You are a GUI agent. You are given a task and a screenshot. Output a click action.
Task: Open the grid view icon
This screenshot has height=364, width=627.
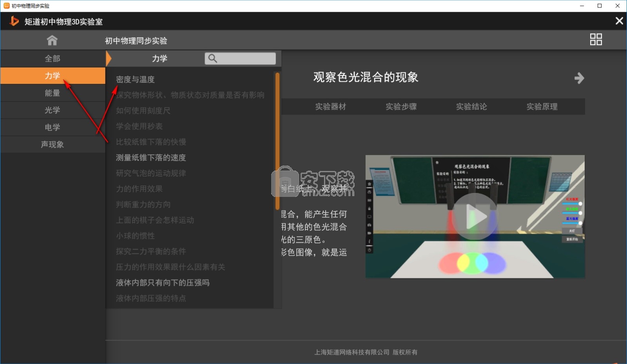[x=596, y=40]
